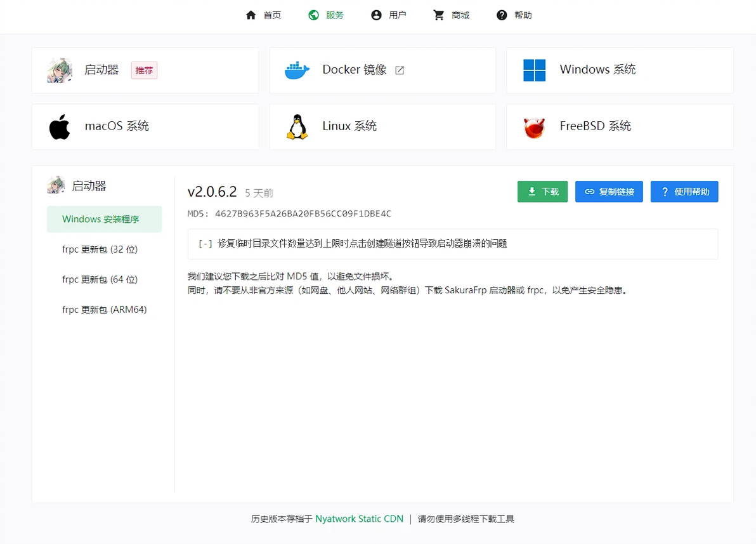Click the 5 天前 timestamp
The image size is (756, 544).
[x=259, y=193]
